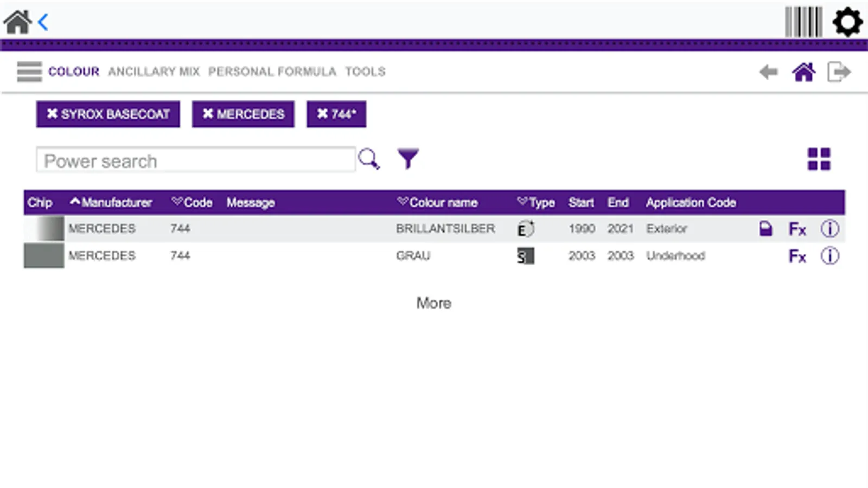This screenshot has height=488, width=868.
Task: Select the grey colour chip for GRAU
Action: [x=44, y=255]
